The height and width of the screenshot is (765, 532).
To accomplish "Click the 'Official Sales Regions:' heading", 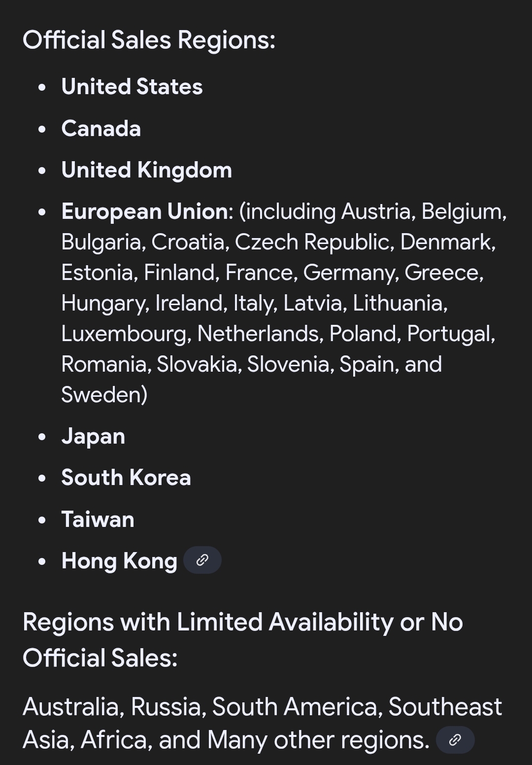I will (149, 40).
